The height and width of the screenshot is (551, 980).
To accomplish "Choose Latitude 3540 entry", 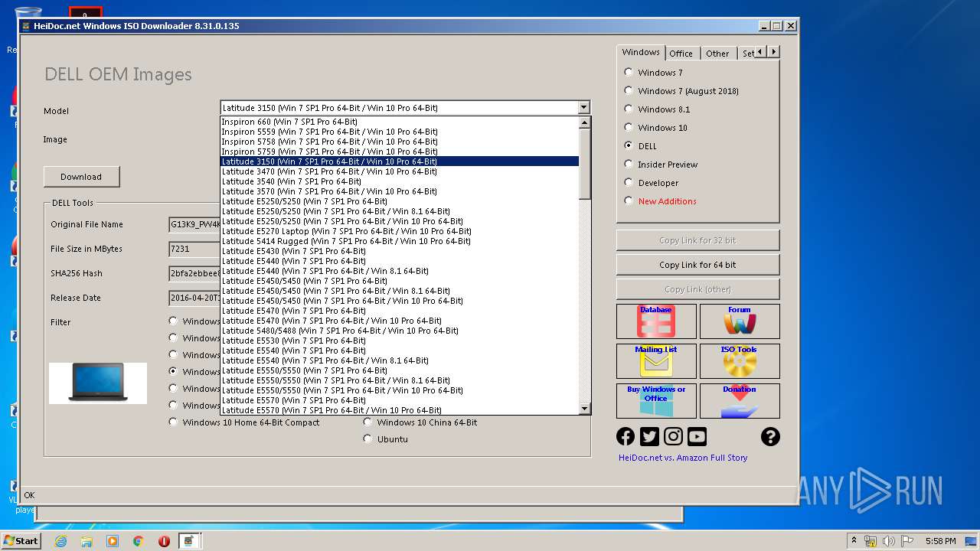I will 400,181.
